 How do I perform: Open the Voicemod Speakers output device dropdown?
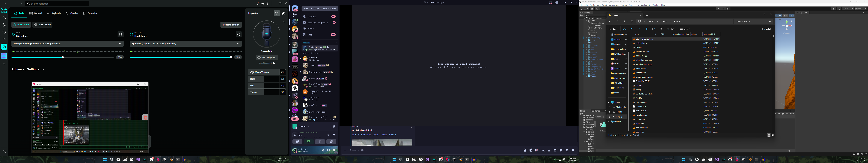[x=186, y=43]
